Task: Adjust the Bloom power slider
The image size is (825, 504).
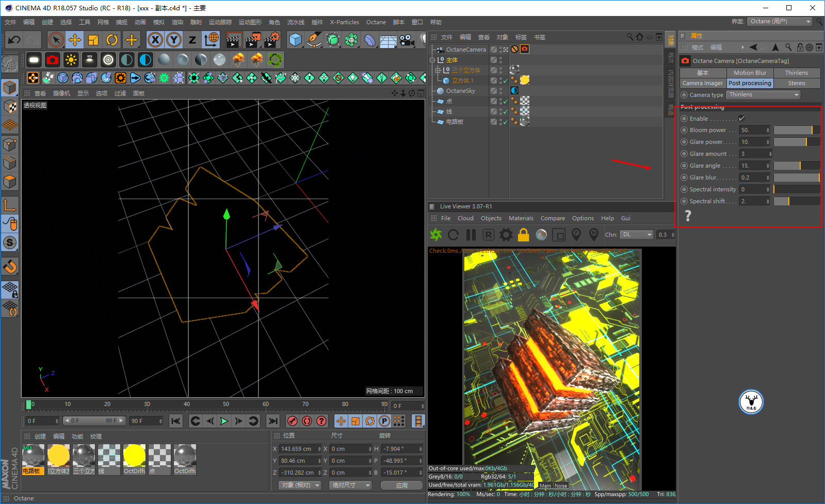Action: pos(797,130)
